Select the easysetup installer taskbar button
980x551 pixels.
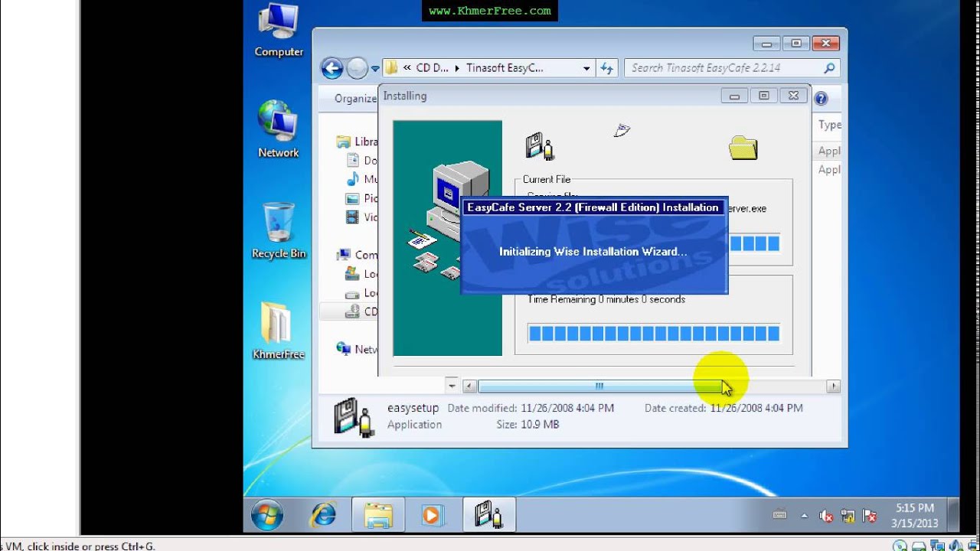pyautogui.click(x=488, y=514)
